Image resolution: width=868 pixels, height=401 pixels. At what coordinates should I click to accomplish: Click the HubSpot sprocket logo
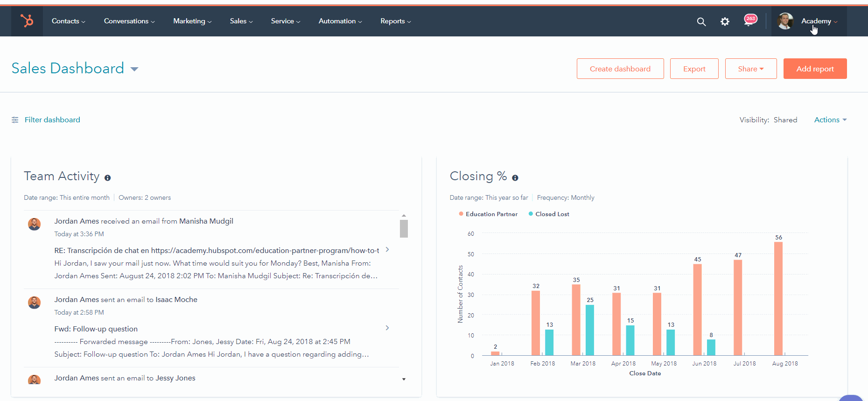click(x=27, y=21)
